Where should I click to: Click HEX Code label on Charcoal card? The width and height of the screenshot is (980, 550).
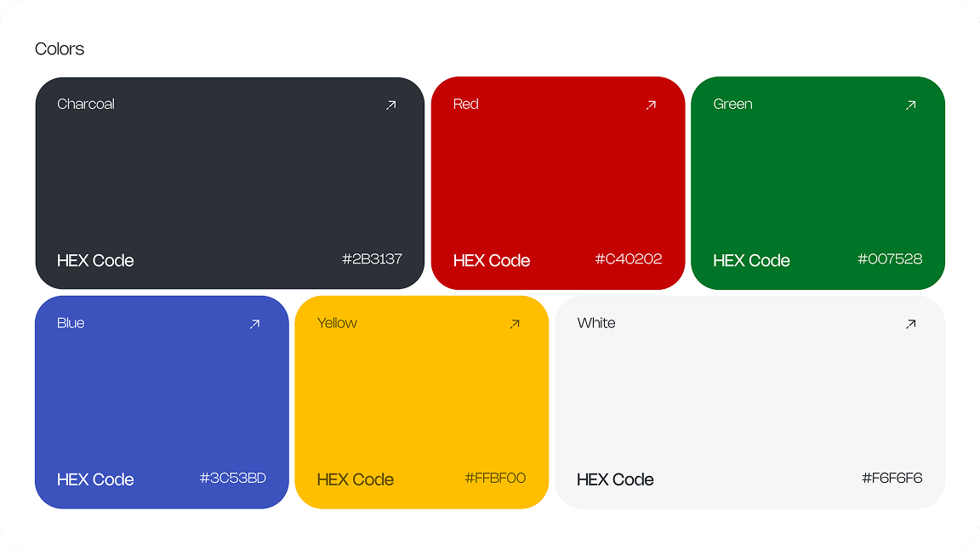click(95, 260)
